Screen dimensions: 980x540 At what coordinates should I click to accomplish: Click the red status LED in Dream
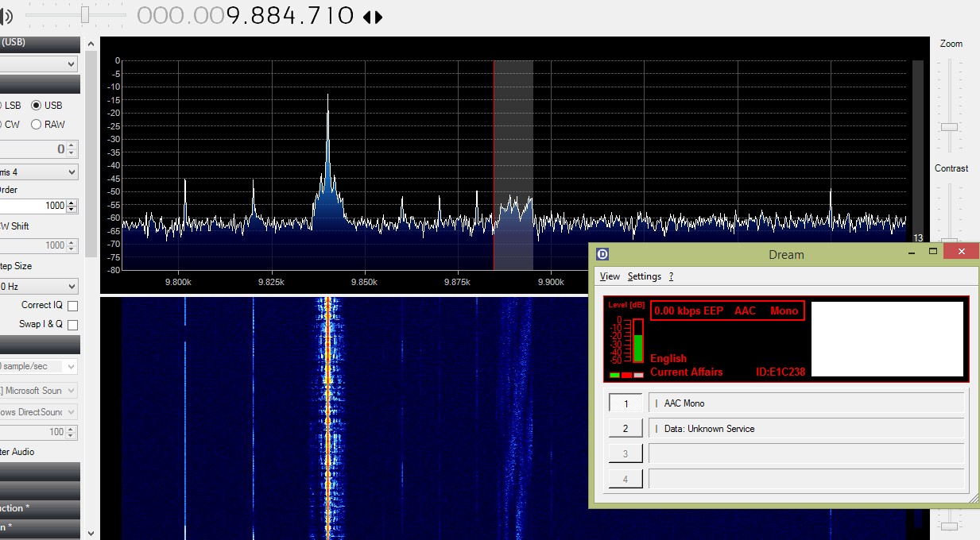(x=626, y=375)
